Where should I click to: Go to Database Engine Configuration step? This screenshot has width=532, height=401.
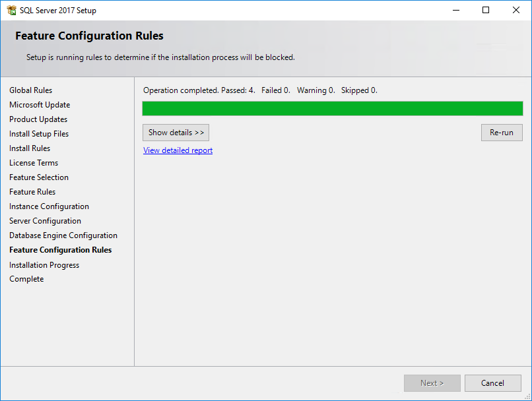(63, 235)
